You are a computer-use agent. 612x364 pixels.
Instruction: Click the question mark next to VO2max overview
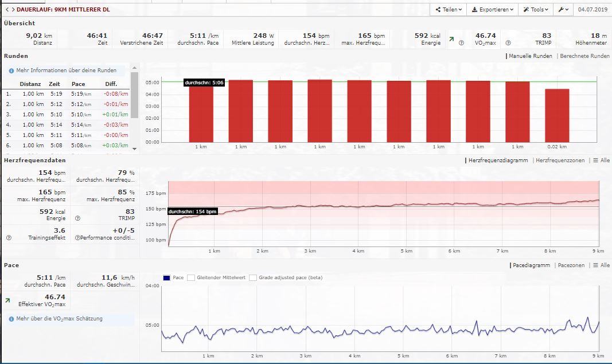coord(461,43)
